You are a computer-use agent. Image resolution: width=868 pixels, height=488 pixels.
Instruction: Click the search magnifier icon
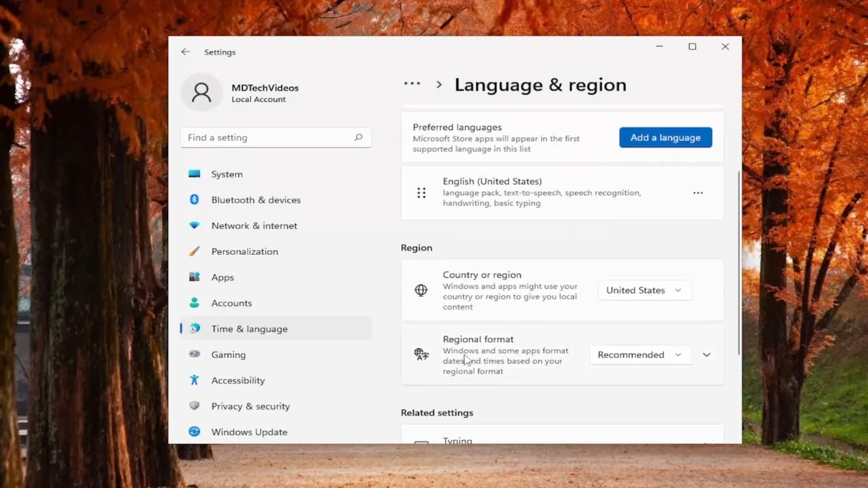click(x=358, y=138)
